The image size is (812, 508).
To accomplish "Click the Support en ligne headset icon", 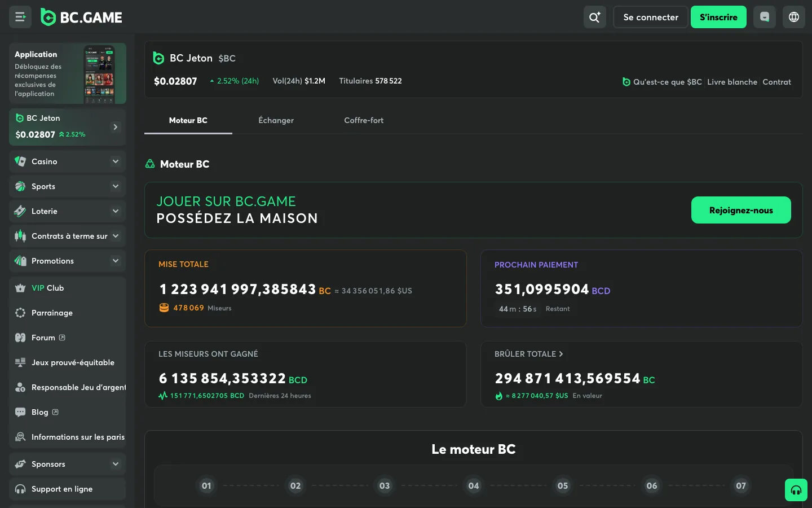I will tap(20, 489).
